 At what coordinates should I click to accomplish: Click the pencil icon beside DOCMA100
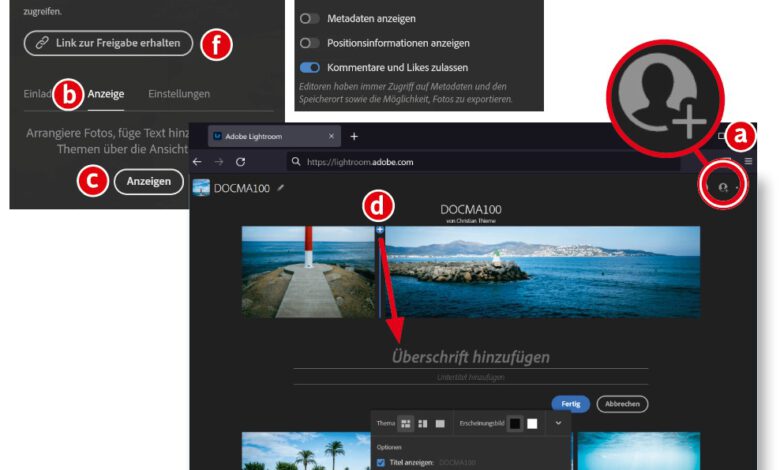281,188
